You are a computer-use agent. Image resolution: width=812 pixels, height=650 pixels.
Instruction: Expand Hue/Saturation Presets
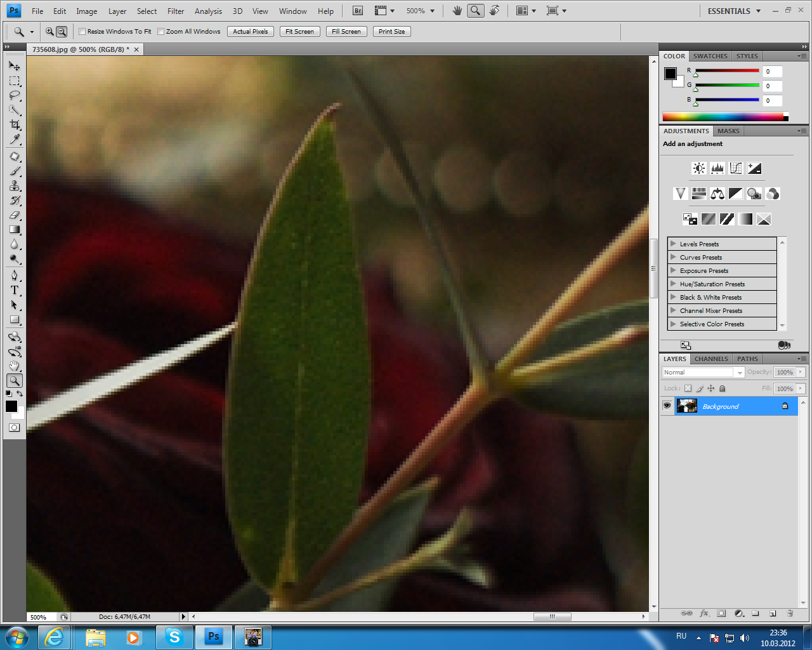click(x=673, y=284)
